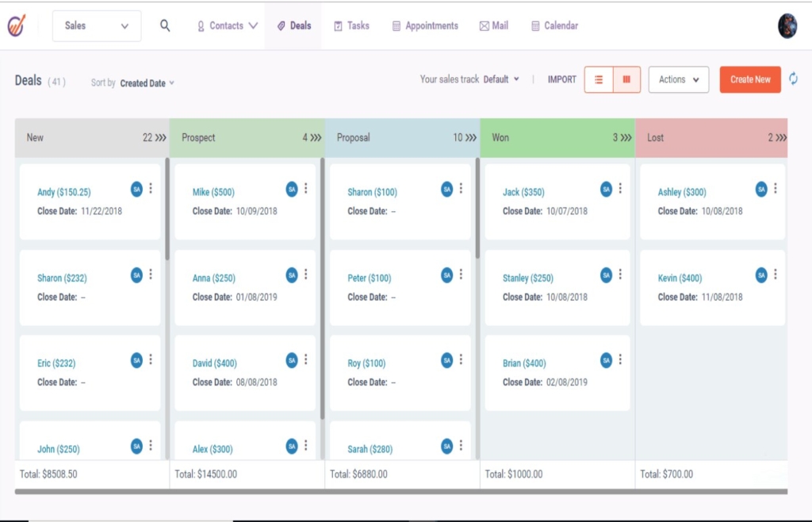This screenshot has width=812, height=522.
Task: Switch to list view
Action: [x=599, y=79]
